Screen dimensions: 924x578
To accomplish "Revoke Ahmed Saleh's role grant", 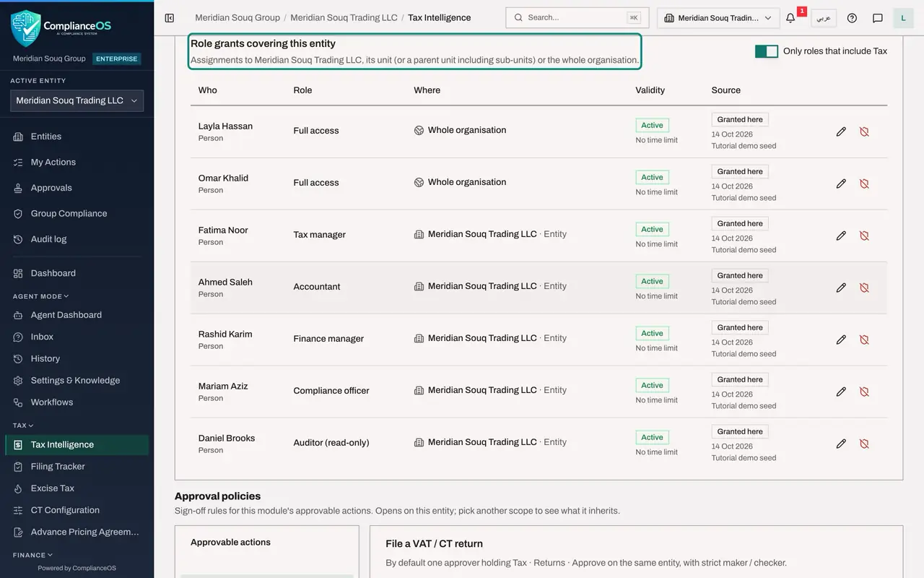I will click(x=864, y=288).
